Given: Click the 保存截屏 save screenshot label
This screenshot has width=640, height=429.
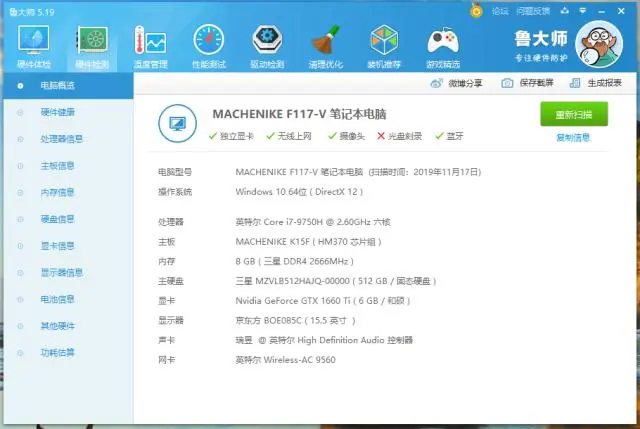Looking at the screenshot, I should tap(536, 83).
